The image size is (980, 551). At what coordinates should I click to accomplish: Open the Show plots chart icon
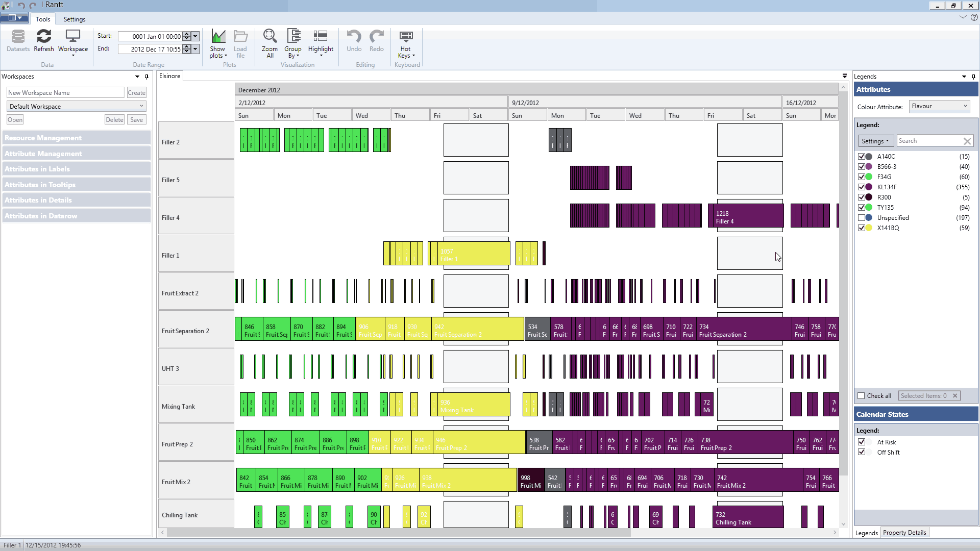coord(218,37)
